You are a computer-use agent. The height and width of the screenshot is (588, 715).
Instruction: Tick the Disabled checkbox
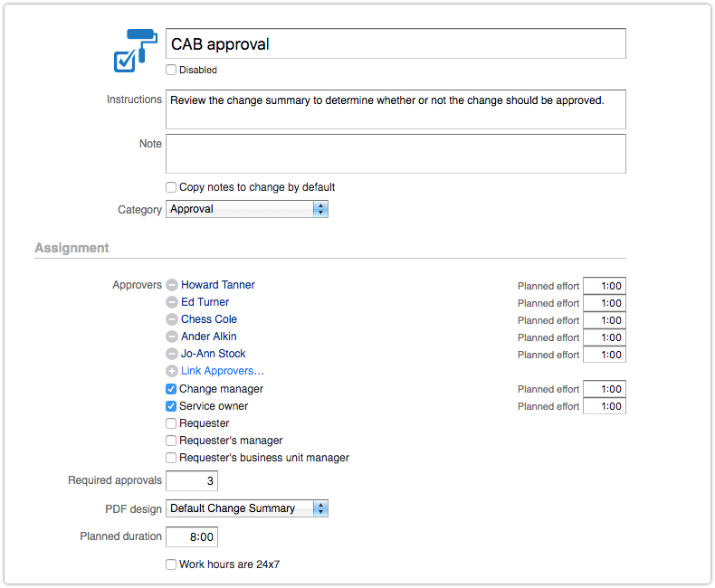[x=171, y=70]
